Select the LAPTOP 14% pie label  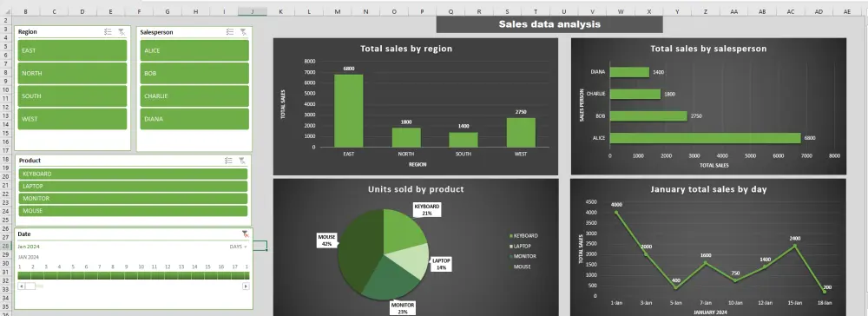[x=441, y=264]
